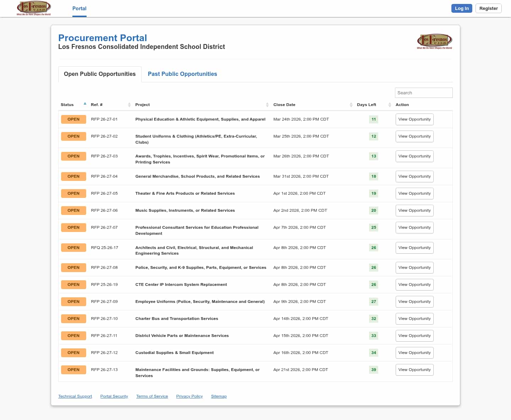The image size is (511, 420).
Task: Focus the Search input field
Action: tap(423, 93)
